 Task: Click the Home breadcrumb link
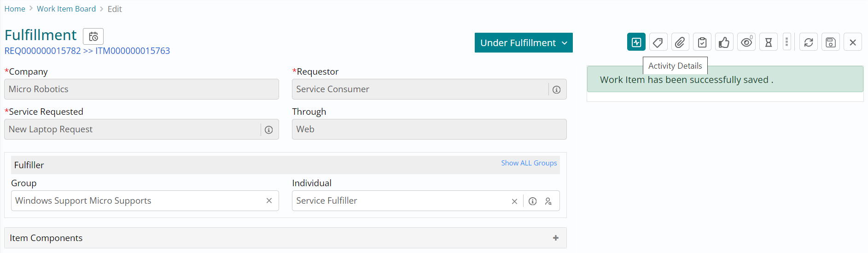pos(15,9)
